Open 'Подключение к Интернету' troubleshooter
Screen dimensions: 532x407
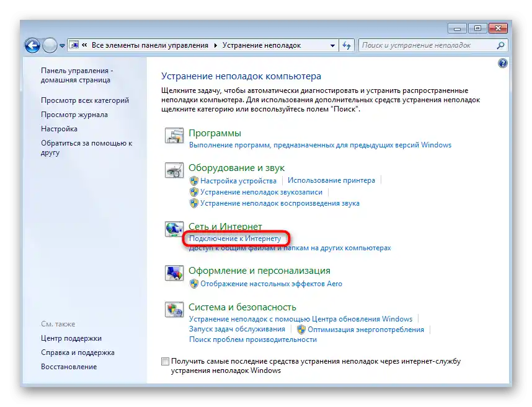235,239
